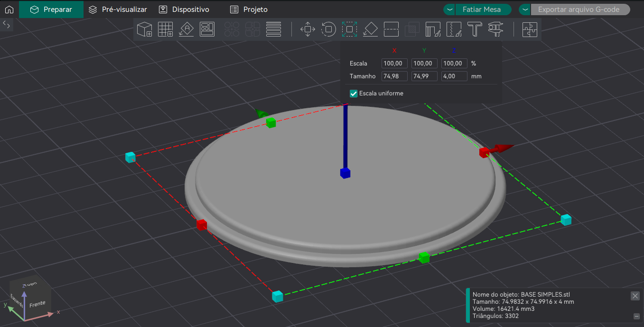Select the Measure caliper tool
The image size is (644, 327).
pyautogui.click(x=495, y=29)
